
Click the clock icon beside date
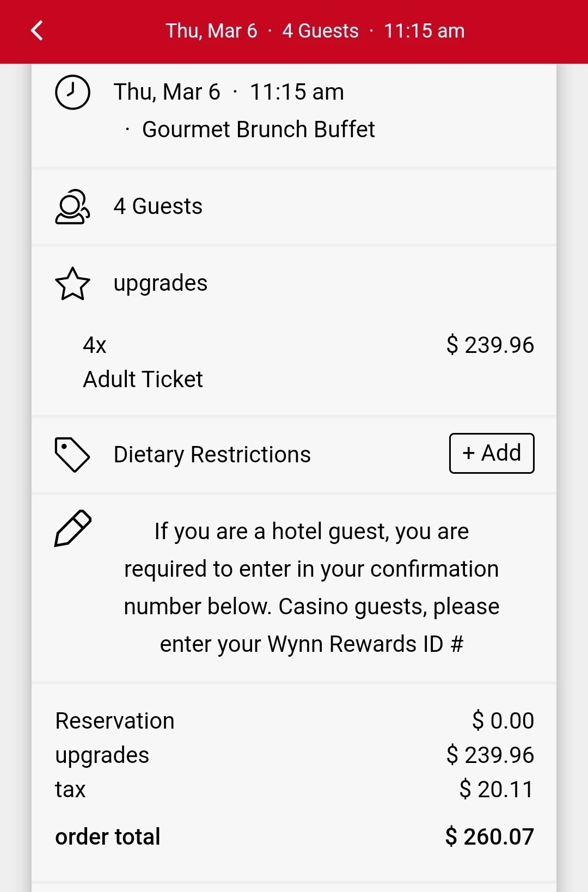[72, 92]
